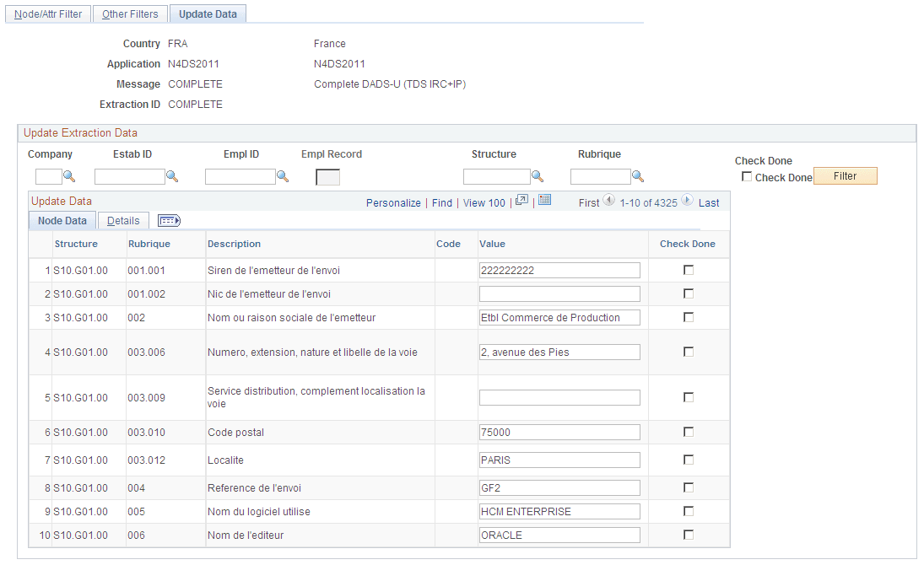The image size is (924, 565).
Task: Click the empty Nic de l'emetteur value field
Action: point(559,294)
